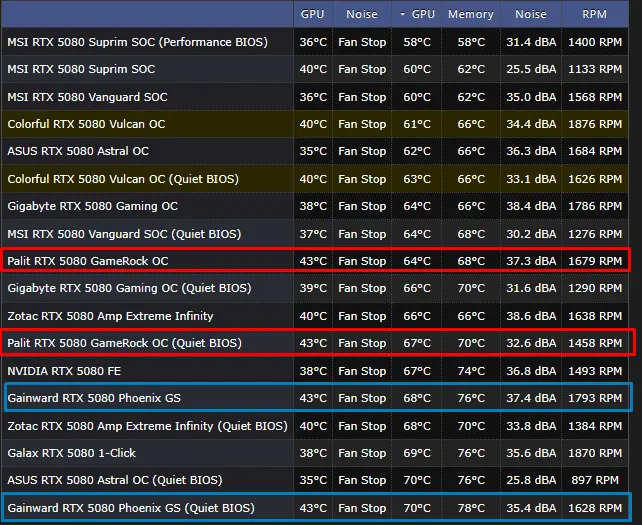
Task: Click the 31.4 dBA noise value
Action: coord(531,42)
